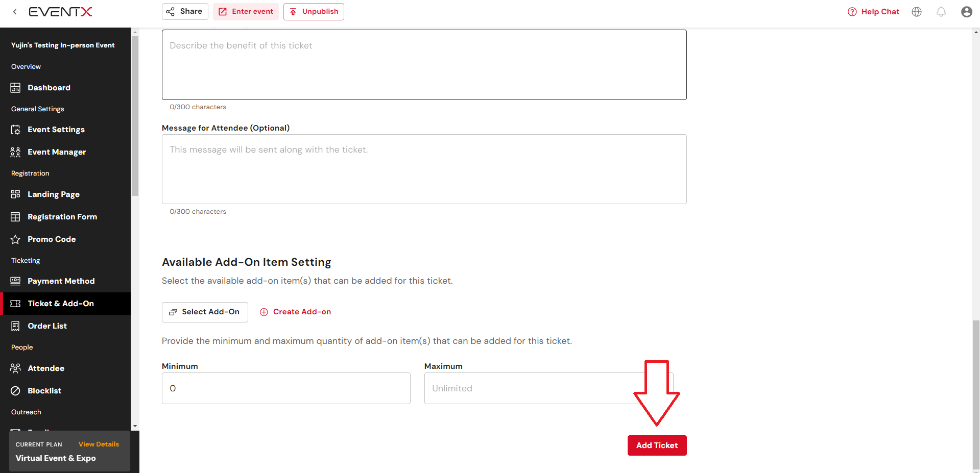
Task: Click the Payment Method icon
Action: (x=15, y=281)
